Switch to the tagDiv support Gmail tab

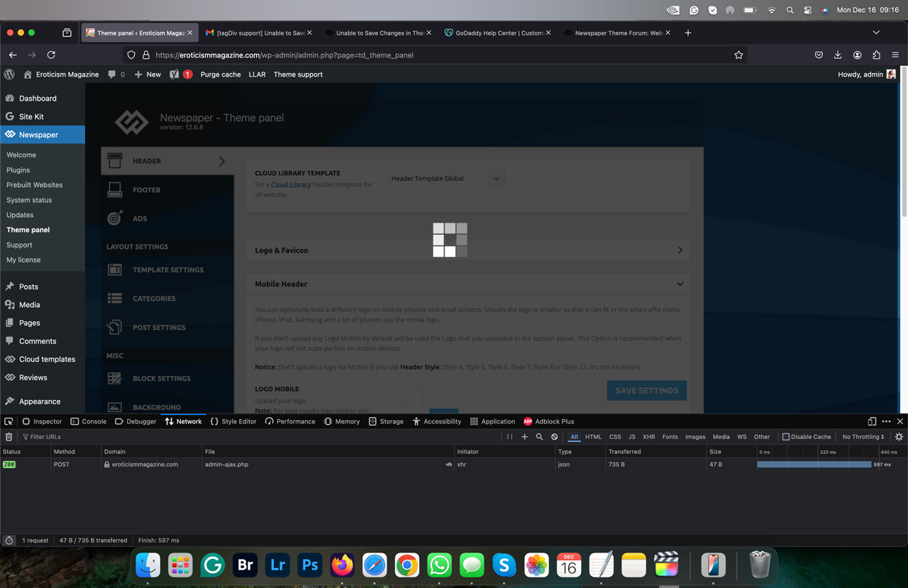[x=259, y=33]
